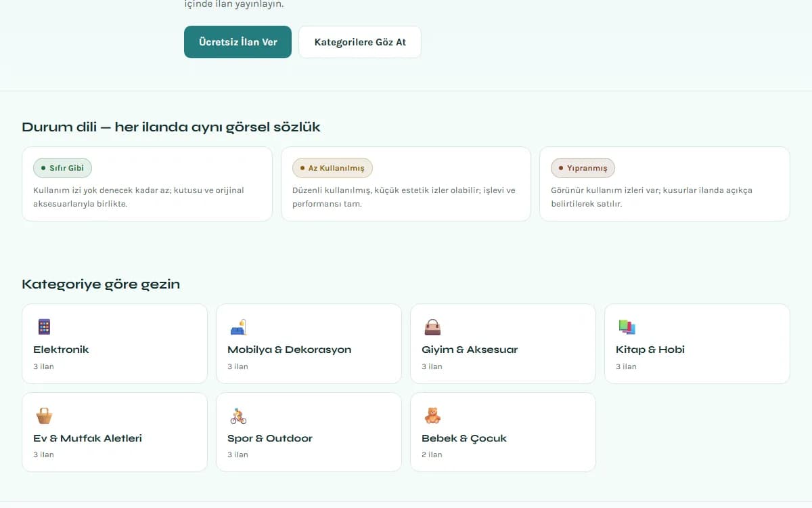The image size is (812, 508).
Task: Open the Giyim & Aksesuar category link
Action: 503,343
